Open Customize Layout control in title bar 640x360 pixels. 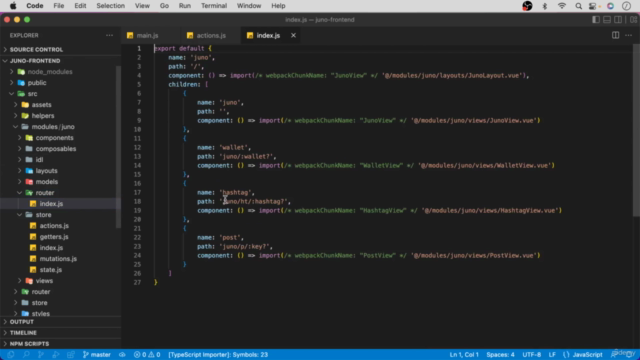point(633,20)
